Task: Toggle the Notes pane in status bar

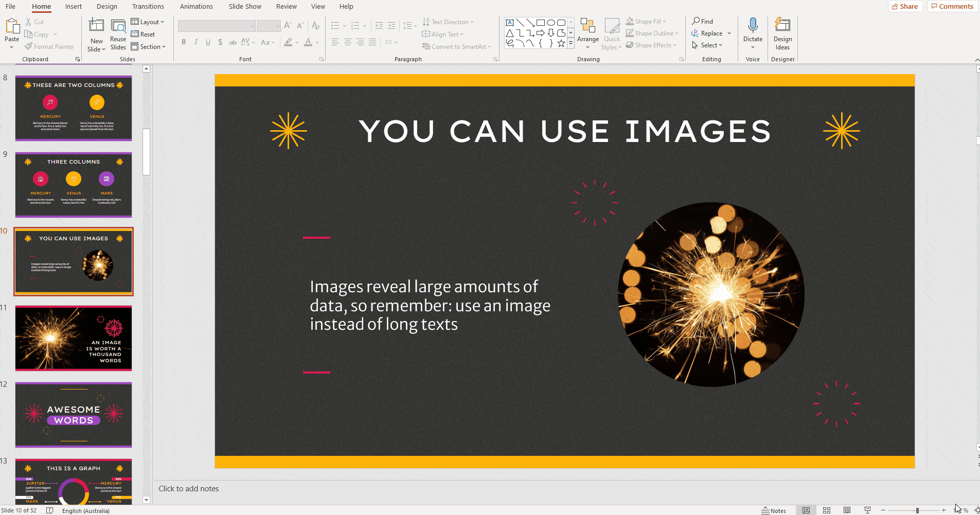Action: click(774, 510)
